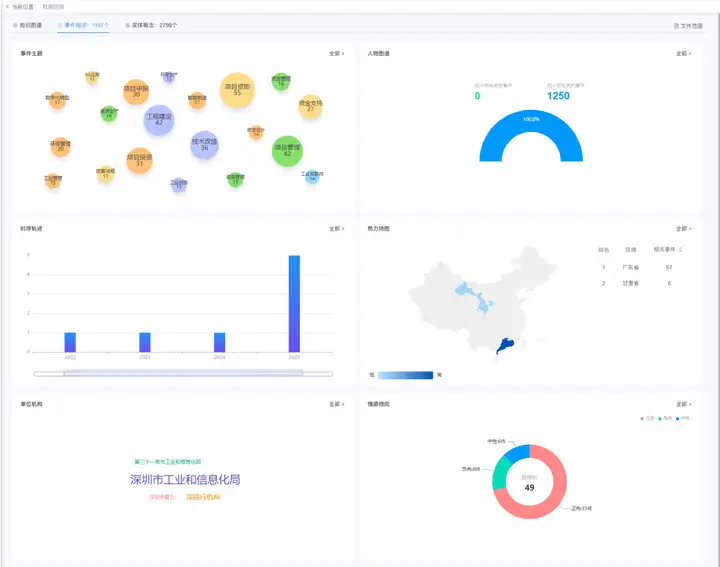Select the 事件报送 radio option
720x567 pixels.
[82, 25]
